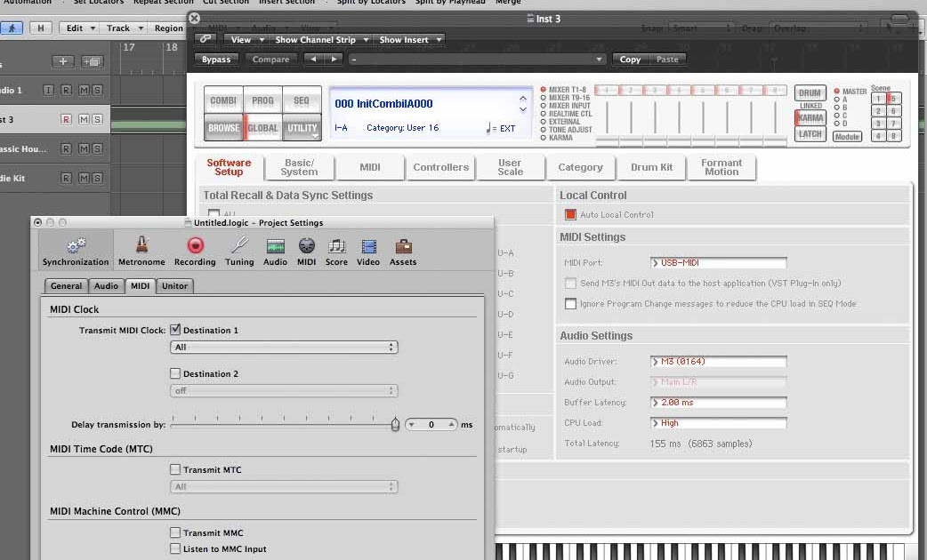Go to previous preset with left arrow
Image resolution: width=927 pixels, height=560 pixels.
313,59
